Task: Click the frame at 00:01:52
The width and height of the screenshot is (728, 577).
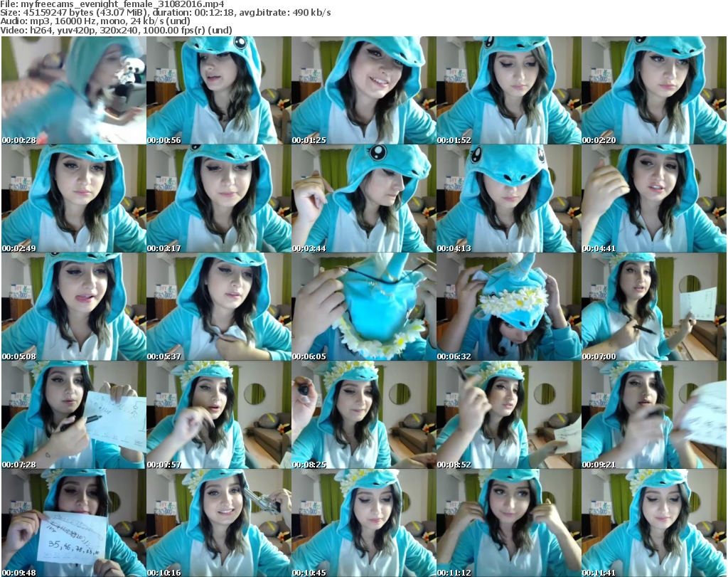Action: (x=509, y=90)
